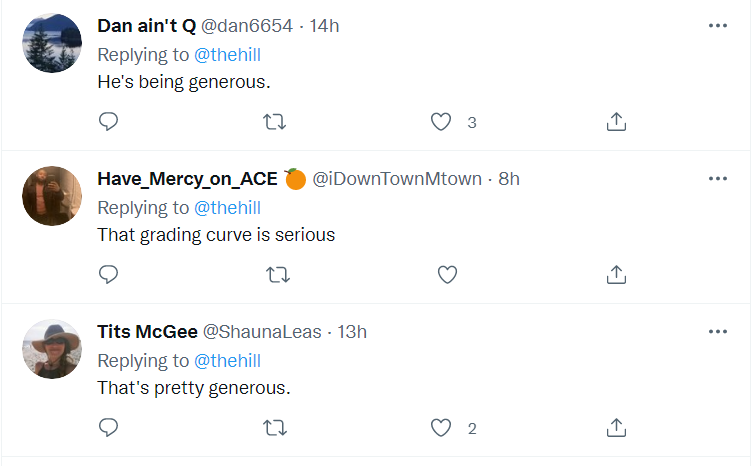Reply to Have_Mercy_on_ACE's tweet
754x466 pixels.
109,274
